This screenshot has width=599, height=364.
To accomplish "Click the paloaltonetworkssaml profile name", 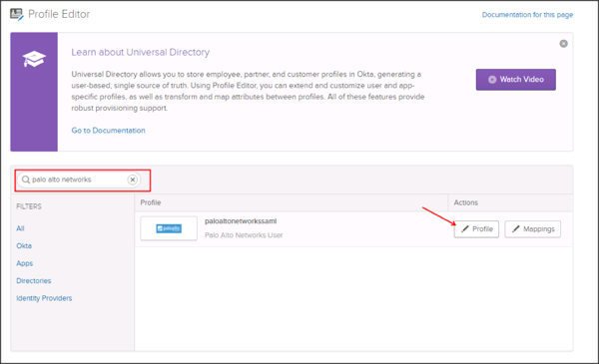I will tap(241, 221).
